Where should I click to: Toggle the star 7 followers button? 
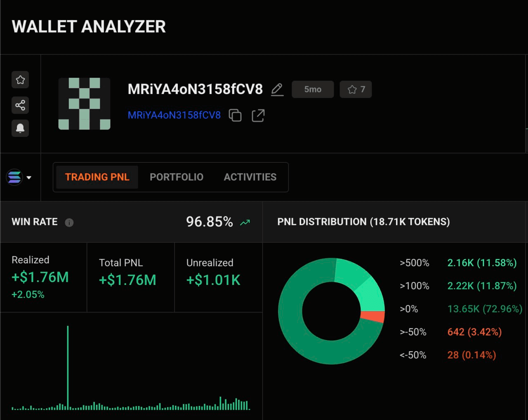(356, 89)
